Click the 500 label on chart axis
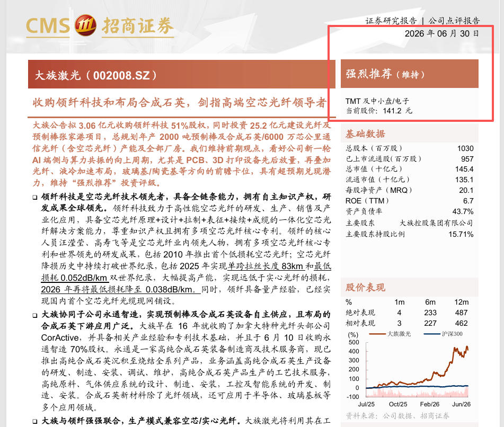Screen dimensions: 504x427 click(353, 342)
